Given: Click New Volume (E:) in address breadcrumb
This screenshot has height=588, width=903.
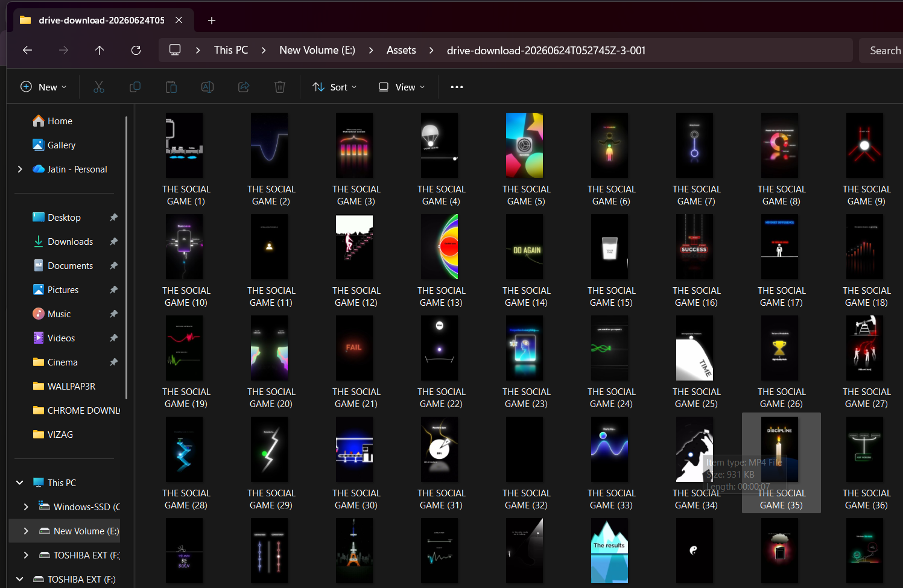Looking at the screenshot, I should (317, 50).
